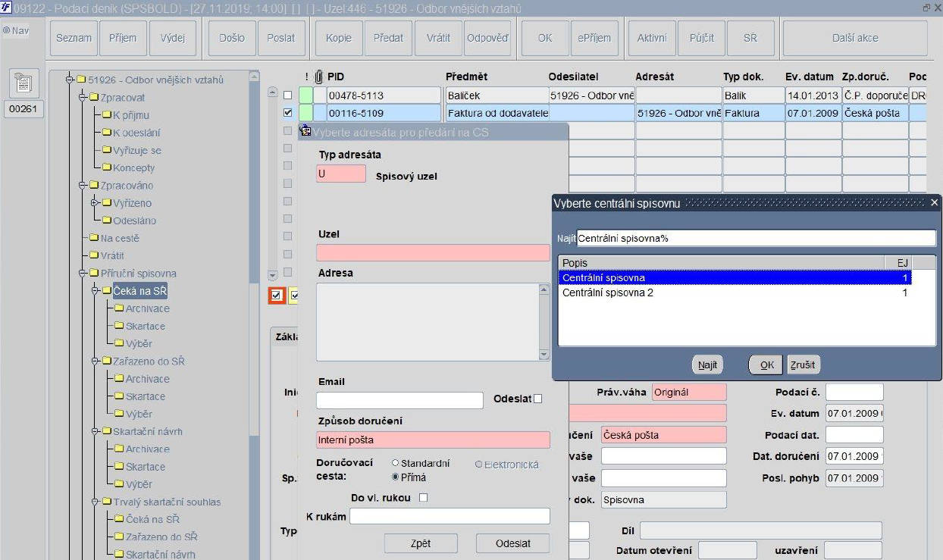Select the Standardní delivery route radio
This screenshot has width=943, height=560.
pos(396,463)
